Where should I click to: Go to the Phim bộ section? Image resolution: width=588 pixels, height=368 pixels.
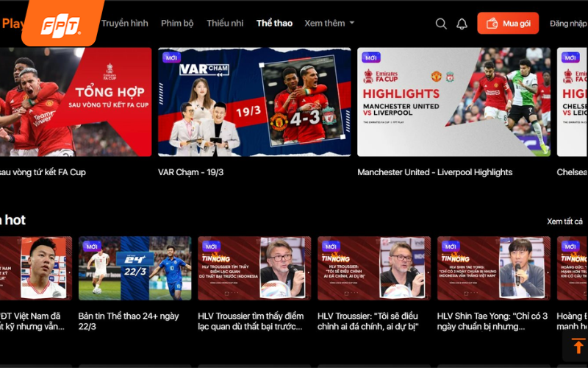[177, 23]
